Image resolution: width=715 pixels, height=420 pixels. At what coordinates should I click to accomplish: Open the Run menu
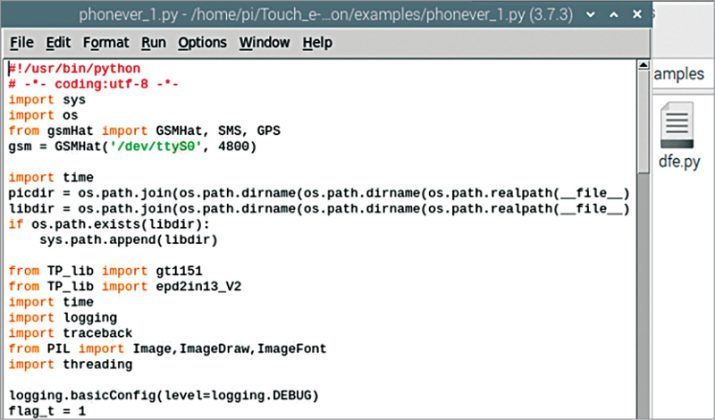point(153,43)
